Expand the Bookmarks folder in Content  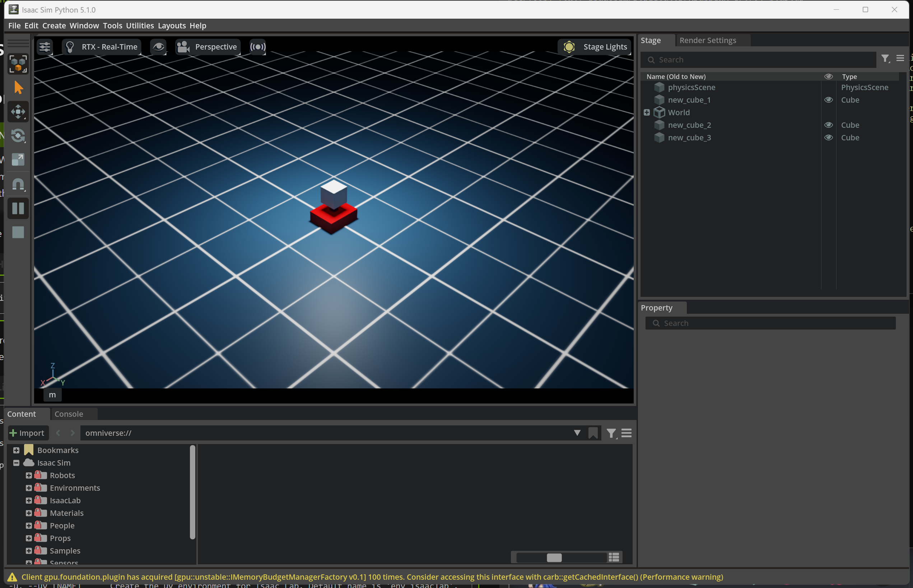16,450
